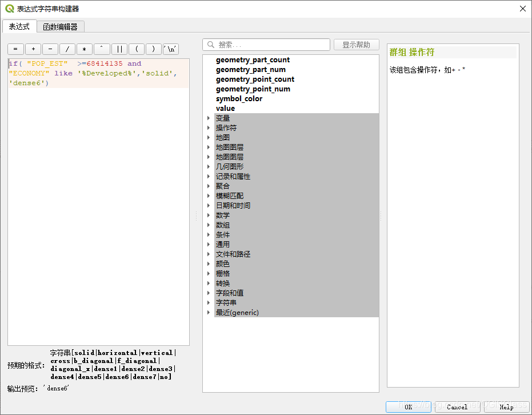
Task: Expand the 日期和时间 group
Action: 209,206
